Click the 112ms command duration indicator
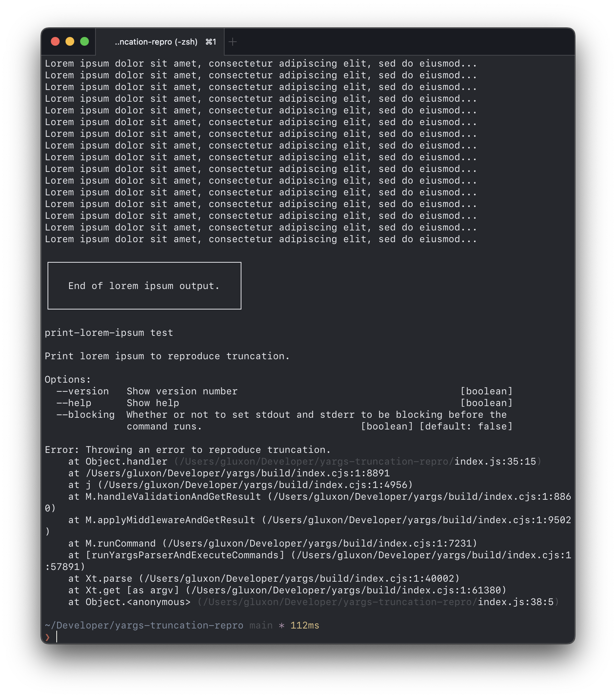The width and height of the screenshot is (616, 698). pyautogui.click(x=304, y=626)
